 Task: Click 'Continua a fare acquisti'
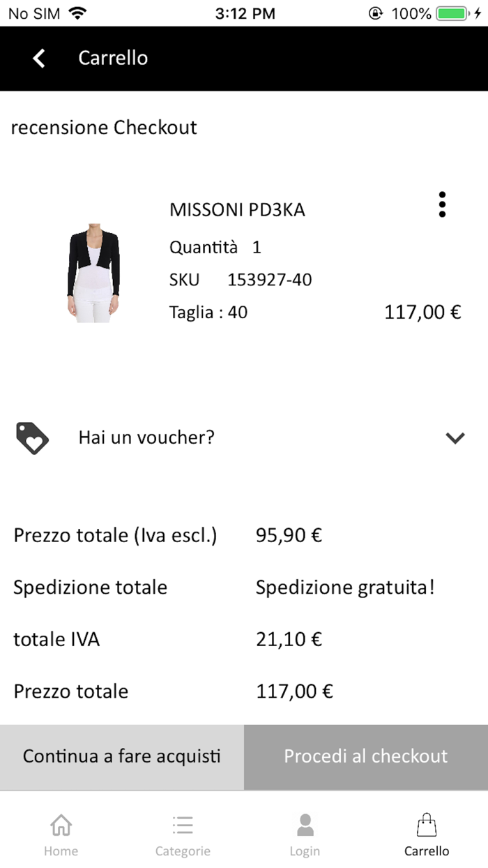point(122,756)
